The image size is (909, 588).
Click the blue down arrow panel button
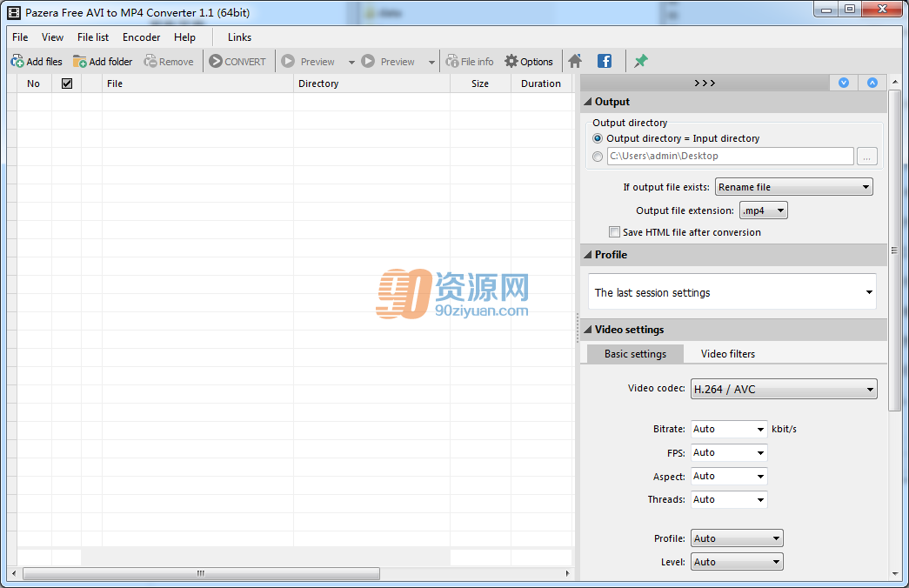point(844,83)
